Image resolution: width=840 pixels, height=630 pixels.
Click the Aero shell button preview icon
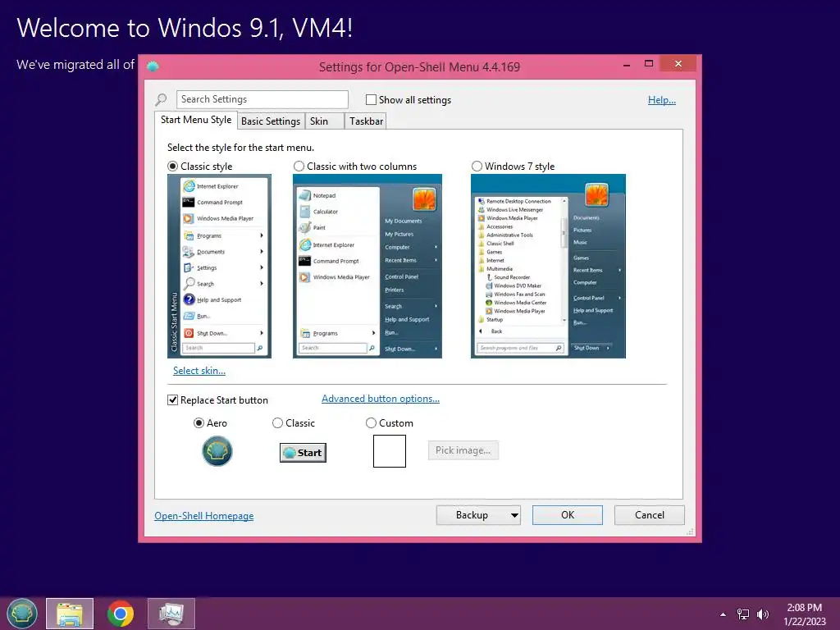tap(217, 451)
